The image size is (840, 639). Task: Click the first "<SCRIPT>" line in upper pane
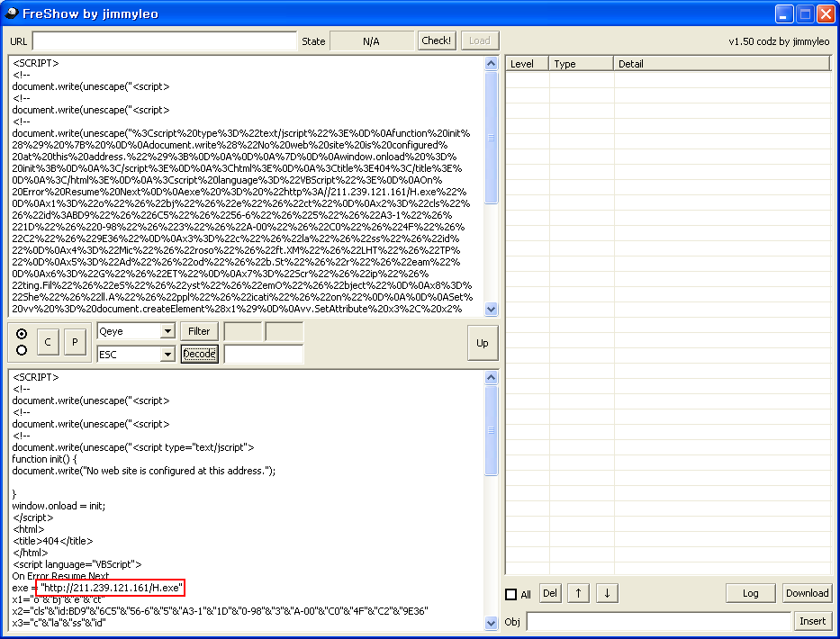[35, 63]
